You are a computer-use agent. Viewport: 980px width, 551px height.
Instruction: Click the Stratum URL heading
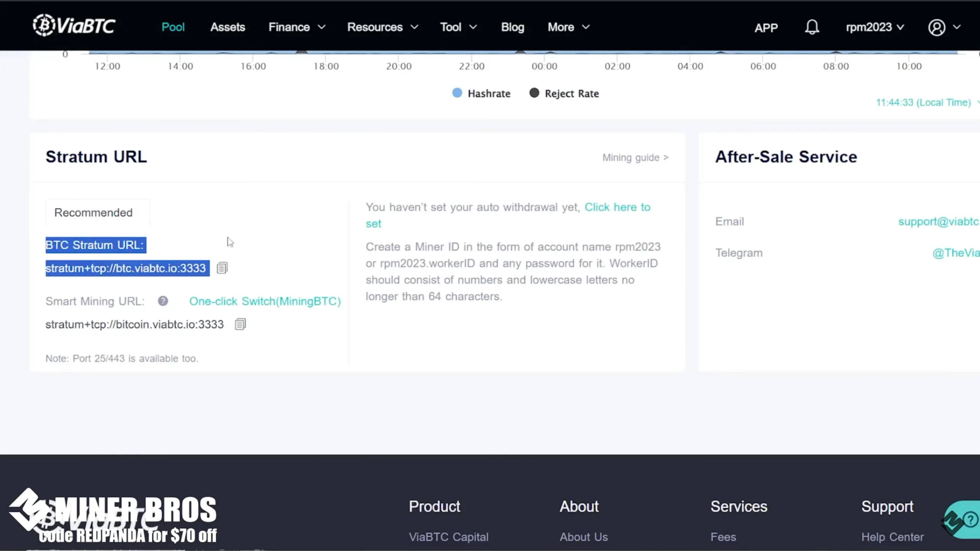pos(96,157)
